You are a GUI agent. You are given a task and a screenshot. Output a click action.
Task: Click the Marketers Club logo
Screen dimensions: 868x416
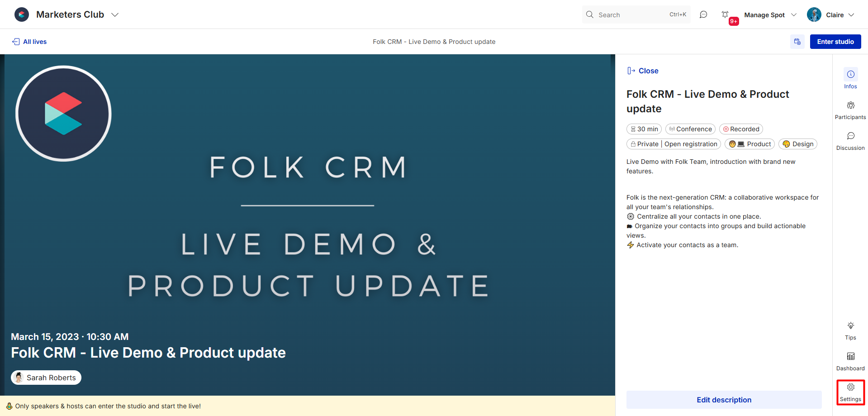pos(21,14)
